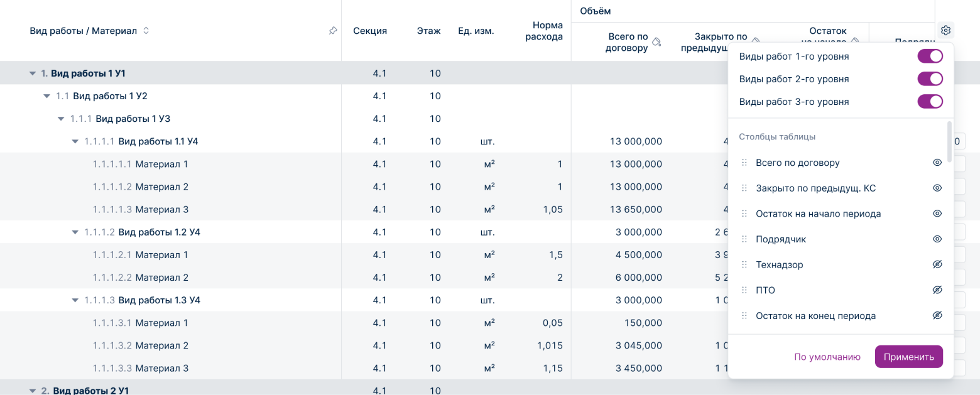Click the 'Применить' button

pos(908,357)
